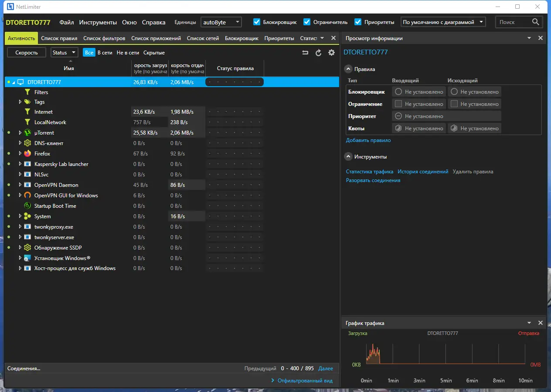Image resolution: width=551 pixels, height=392 pixels.
Task: Switch to the Список правил tab
Action: click(x=59, y=38)
